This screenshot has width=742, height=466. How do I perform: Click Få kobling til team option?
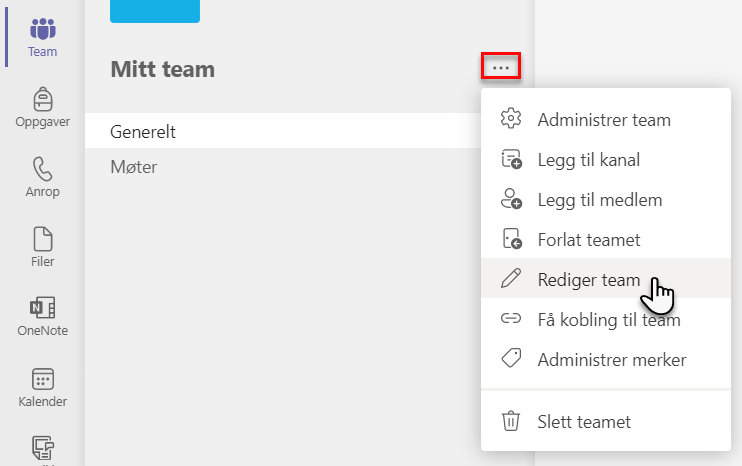(606, 320)
